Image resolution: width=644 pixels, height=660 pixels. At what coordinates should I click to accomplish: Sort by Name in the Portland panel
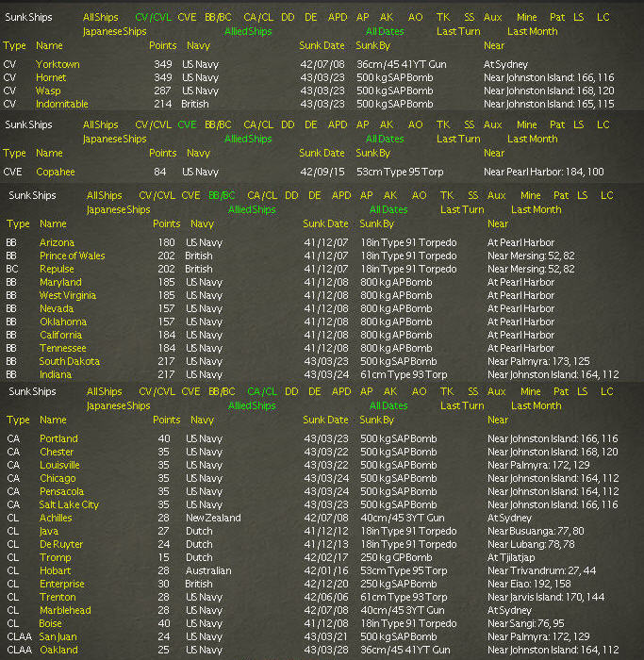(x=53, y=421)
